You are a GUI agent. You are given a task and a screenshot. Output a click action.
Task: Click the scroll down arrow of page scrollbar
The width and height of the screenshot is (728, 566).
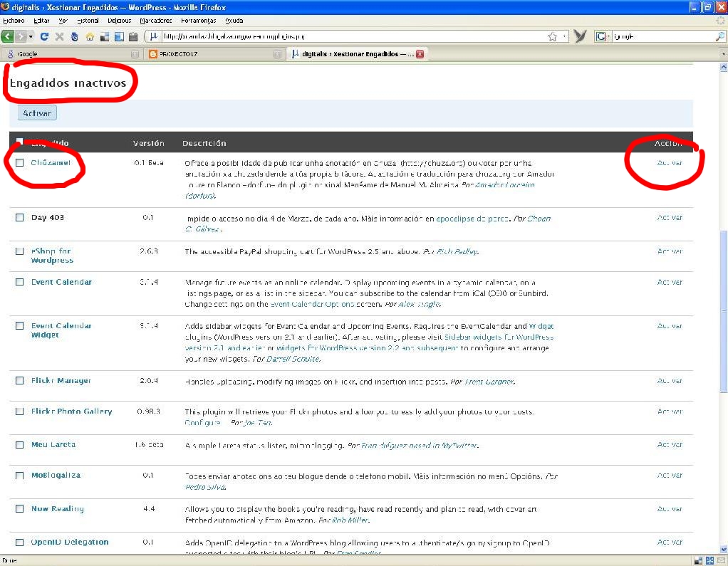coord(723,550)
